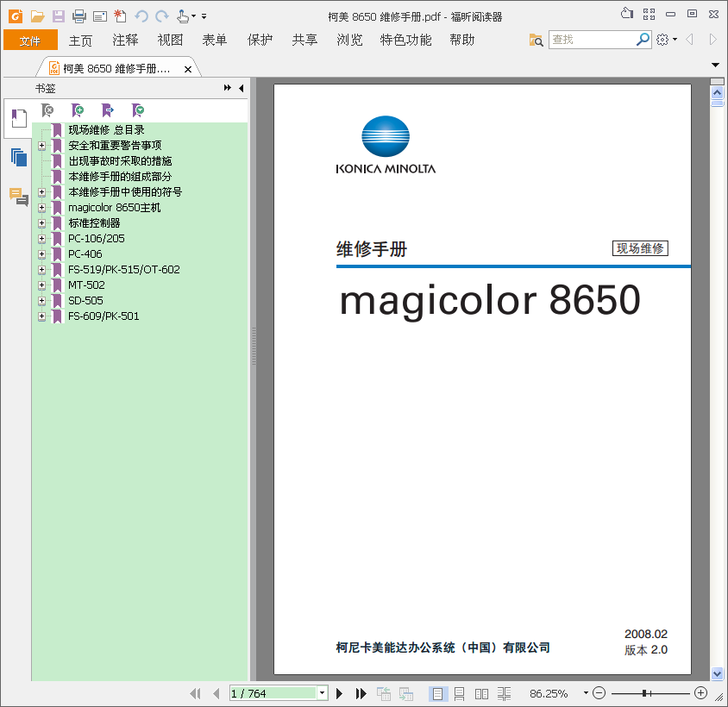The width and height of the screenshot is (728, 707).
Task: Select the 现场维修 总目录 bookmark
Action: (x=106, y=130)
